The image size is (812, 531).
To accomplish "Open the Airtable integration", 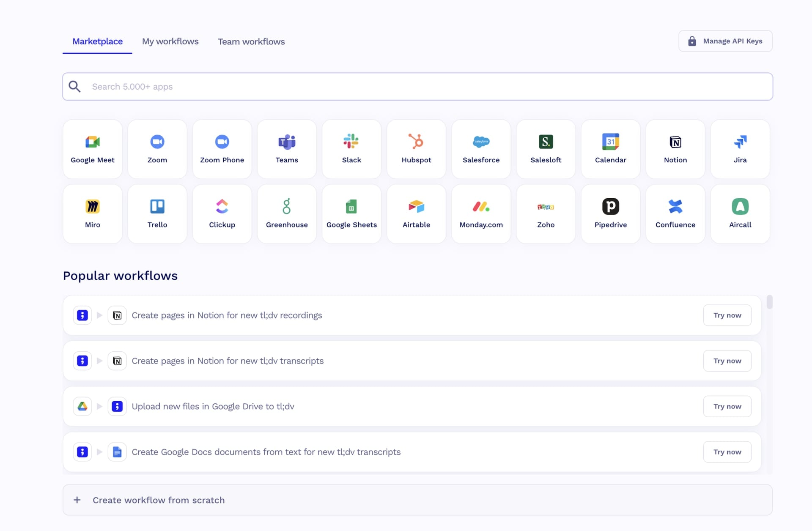I will pos(416,213).
